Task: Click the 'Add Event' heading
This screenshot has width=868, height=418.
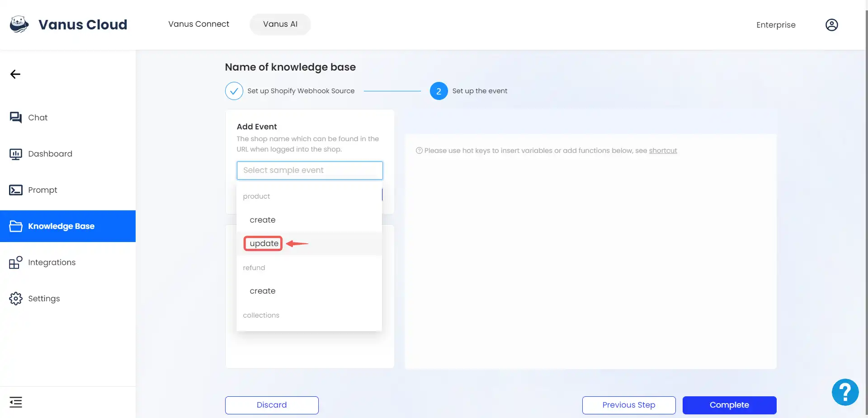Action: click(x=257, y=127)
